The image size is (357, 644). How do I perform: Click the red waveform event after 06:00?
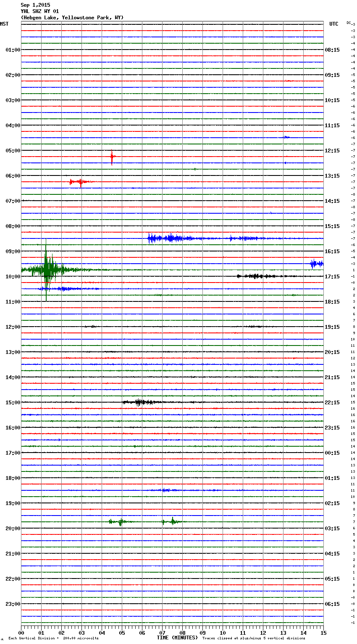(79, 182)
